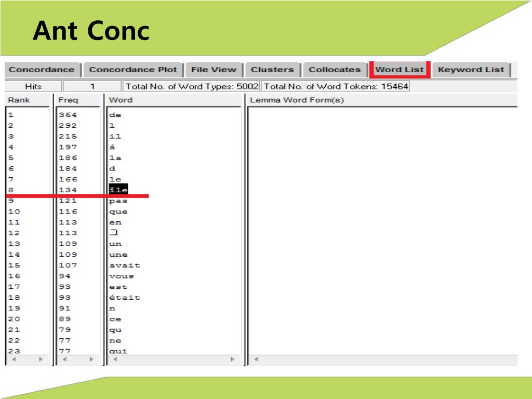Select the word 'la' in list
Viewport: 532px width, 399px height.
(115, 158)
